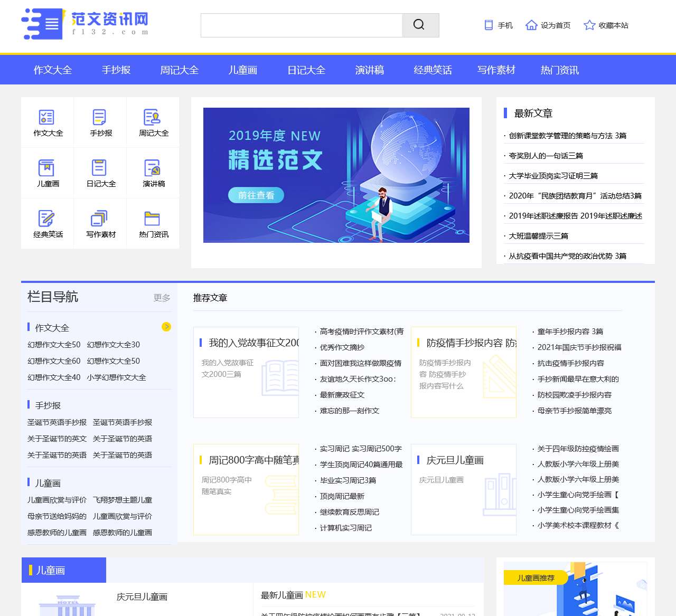Open the 儿童画推荐 illustration panel

[x=576, y=589]
